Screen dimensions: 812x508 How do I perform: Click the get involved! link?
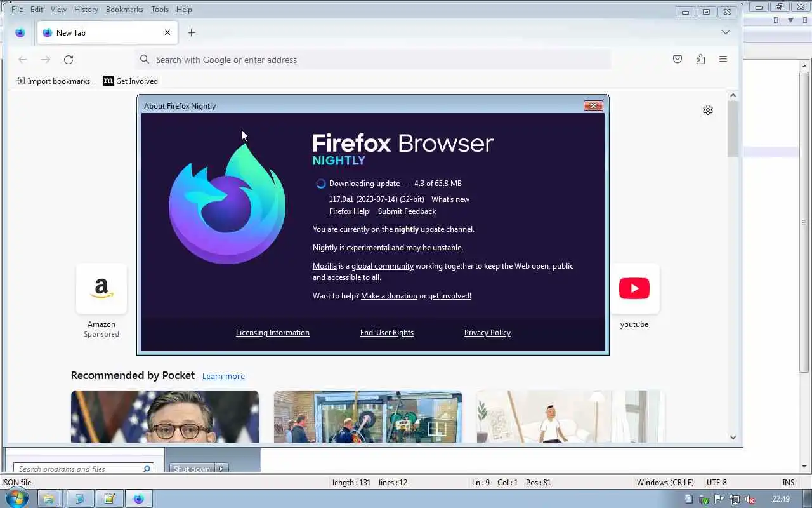(x=450, y=296)
